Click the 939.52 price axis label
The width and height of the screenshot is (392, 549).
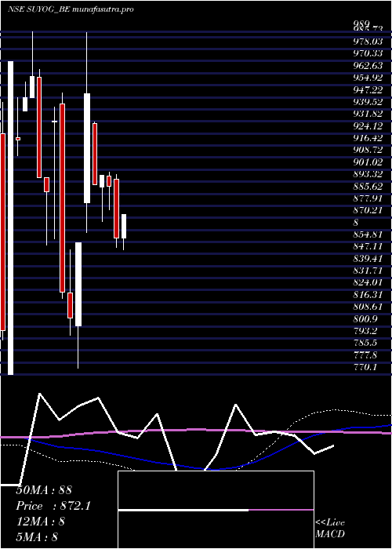(x=368, y=101)
